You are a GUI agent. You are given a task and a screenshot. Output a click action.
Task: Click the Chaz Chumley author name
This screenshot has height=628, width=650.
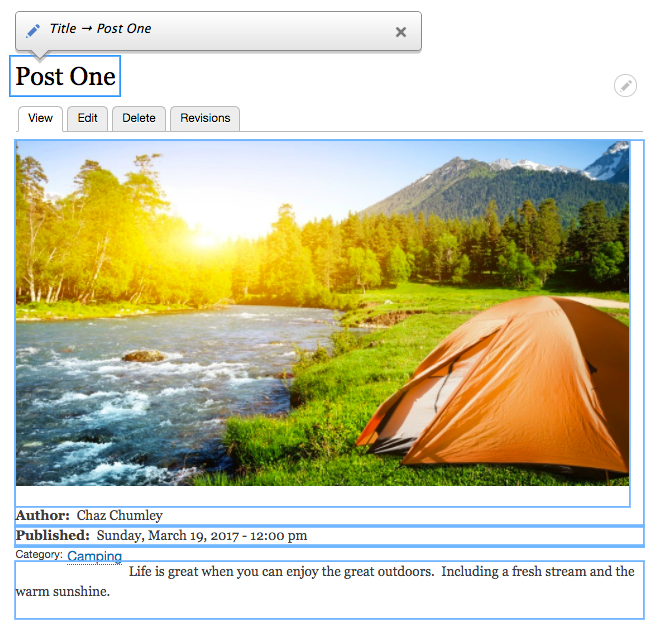[x=119, y=515]
